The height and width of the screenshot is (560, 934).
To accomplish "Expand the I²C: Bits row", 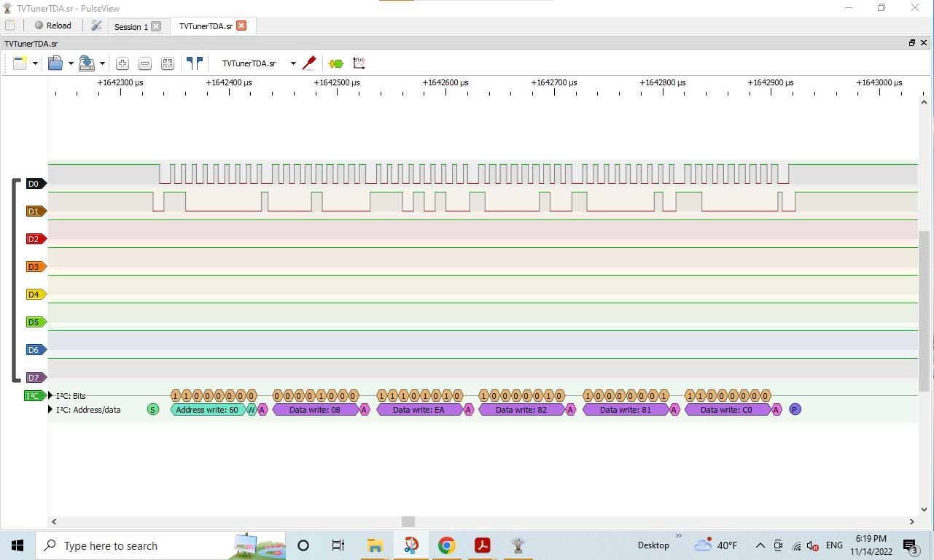I will coord(50,395).
